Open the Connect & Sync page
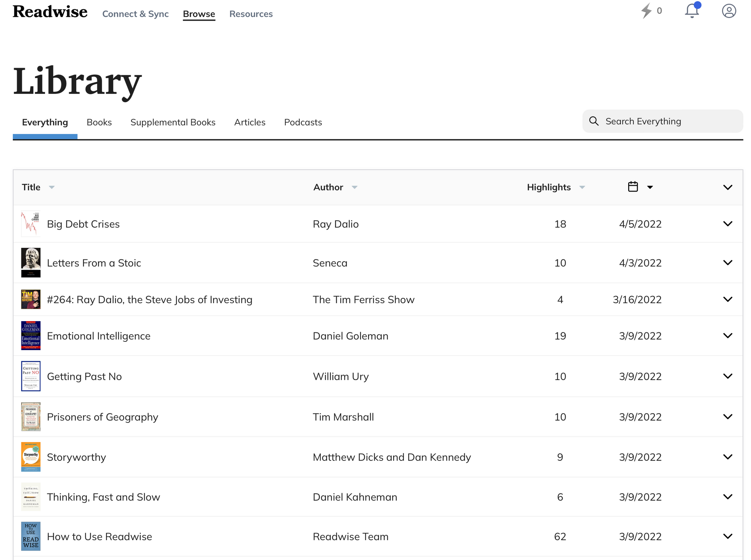 tap(135, 14)
